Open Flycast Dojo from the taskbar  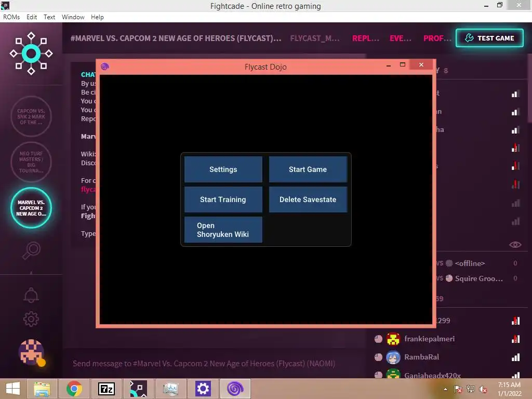pyautogui.click(x=235, y=389)
